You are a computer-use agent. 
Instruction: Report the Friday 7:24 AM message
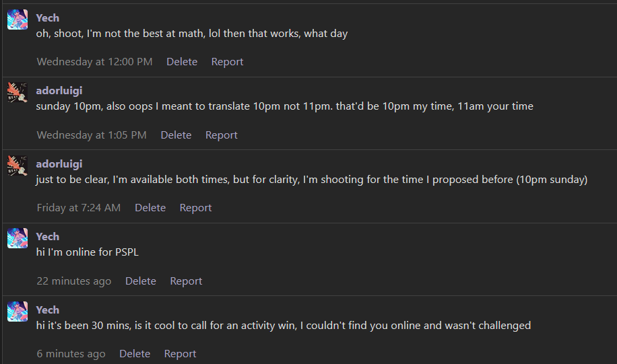[x=195, y=208]
